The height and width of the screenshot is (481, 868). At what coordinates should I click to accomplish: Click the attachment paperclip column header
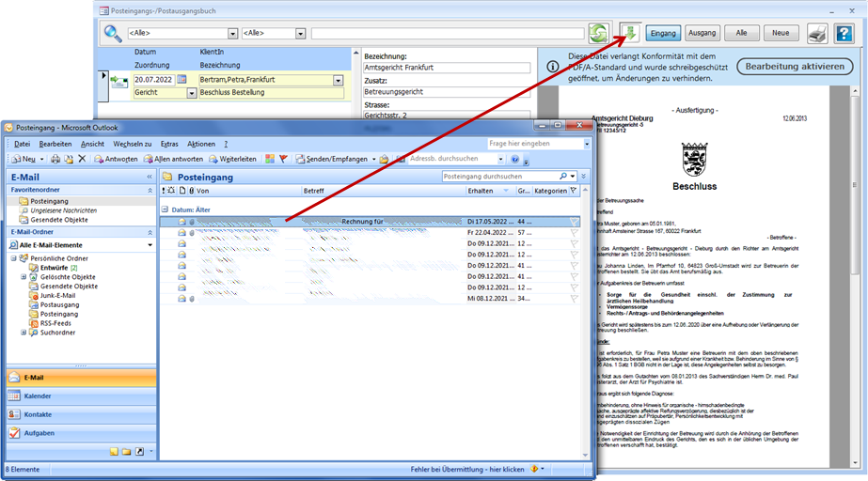[x=192, y=191]
